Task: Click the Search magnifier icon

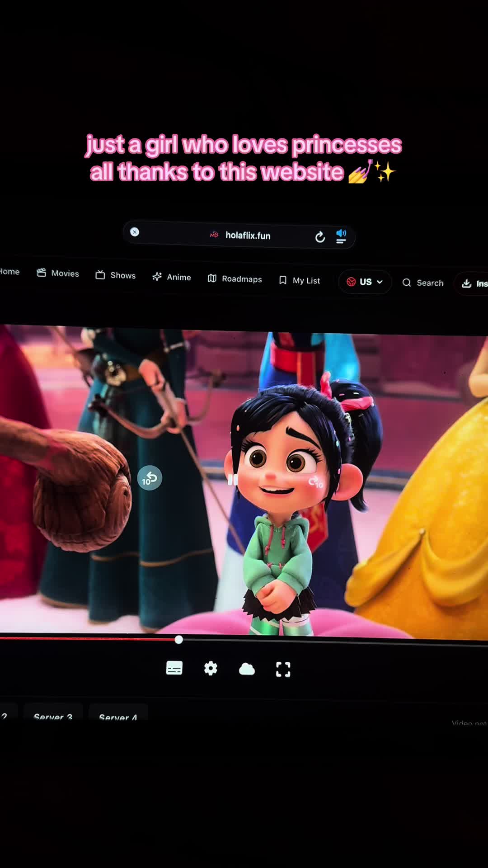Action: coord(407,283)
